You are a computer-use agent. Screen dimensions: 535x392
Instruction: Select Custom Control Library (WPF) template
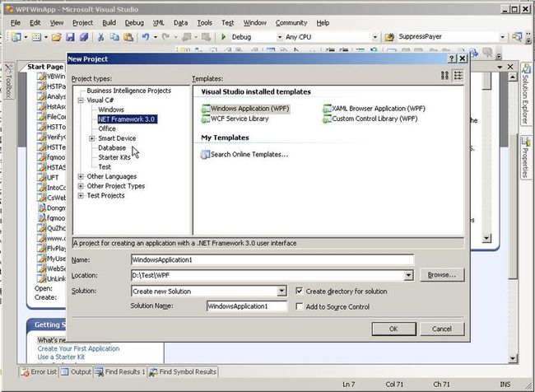pyautogui.click(x=370, y=119)
